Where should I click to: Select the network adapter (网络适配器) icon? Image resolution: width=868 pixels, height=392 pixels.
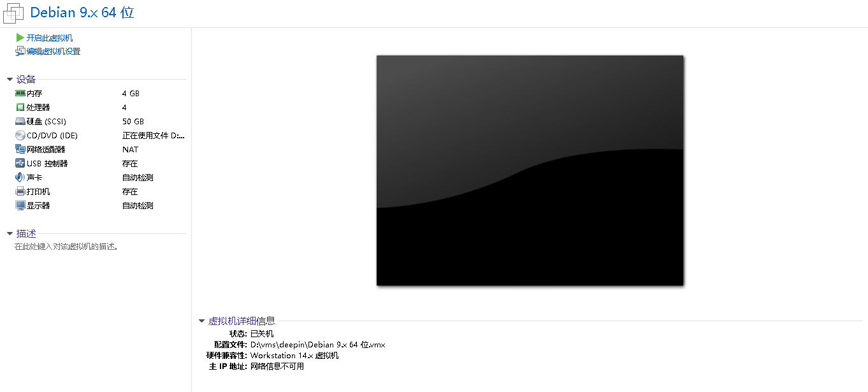[x=20, y=149]
